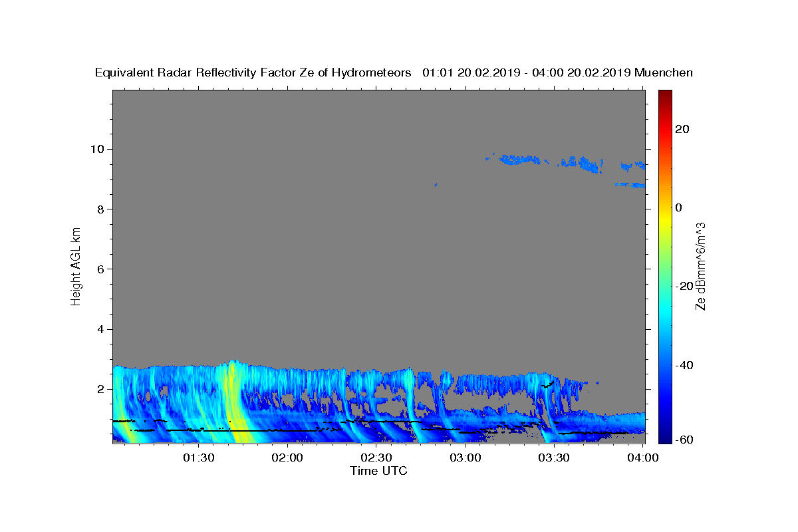Viewport: 798px width, 532px height.
Task: Click the dark blue bottom of the colorbar
Action: click(x=665, y=437)
